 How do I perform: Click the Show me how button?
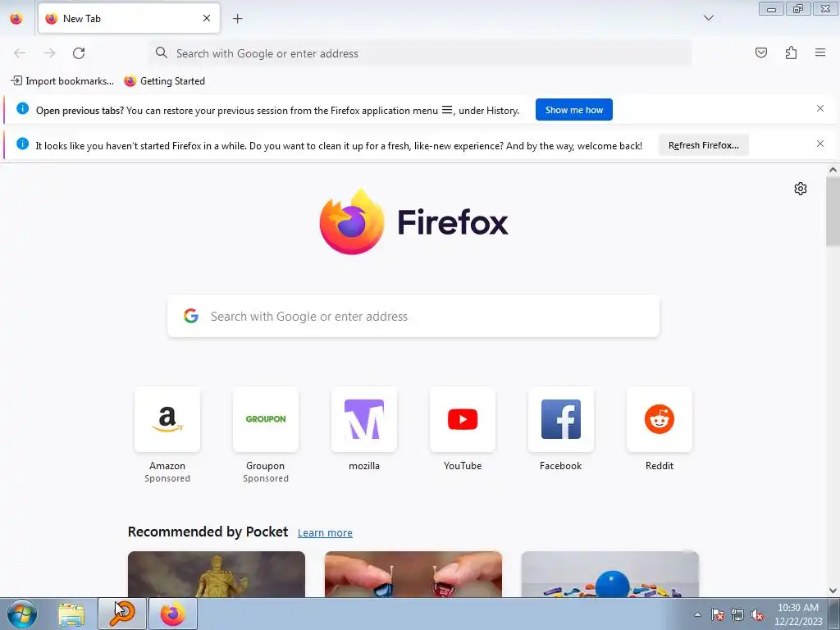pos(573,110)
